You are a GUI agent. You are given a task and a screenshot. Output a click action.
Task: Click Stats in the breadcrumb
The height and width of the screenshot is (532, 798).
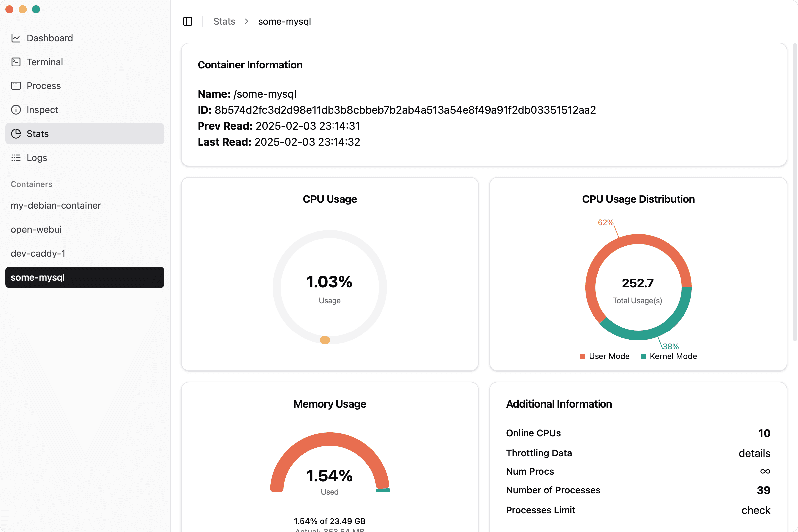coord(224,21)
